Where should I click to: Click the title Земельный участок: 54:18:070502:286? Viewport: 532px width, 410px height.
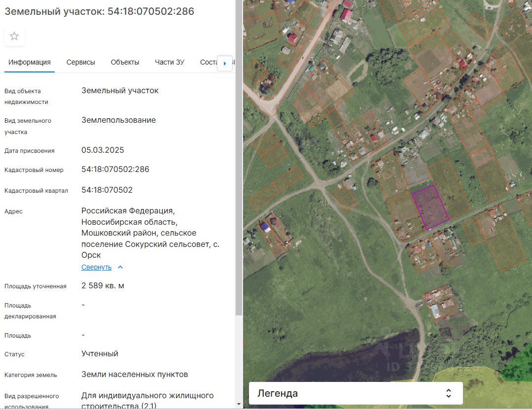point(100,11)
